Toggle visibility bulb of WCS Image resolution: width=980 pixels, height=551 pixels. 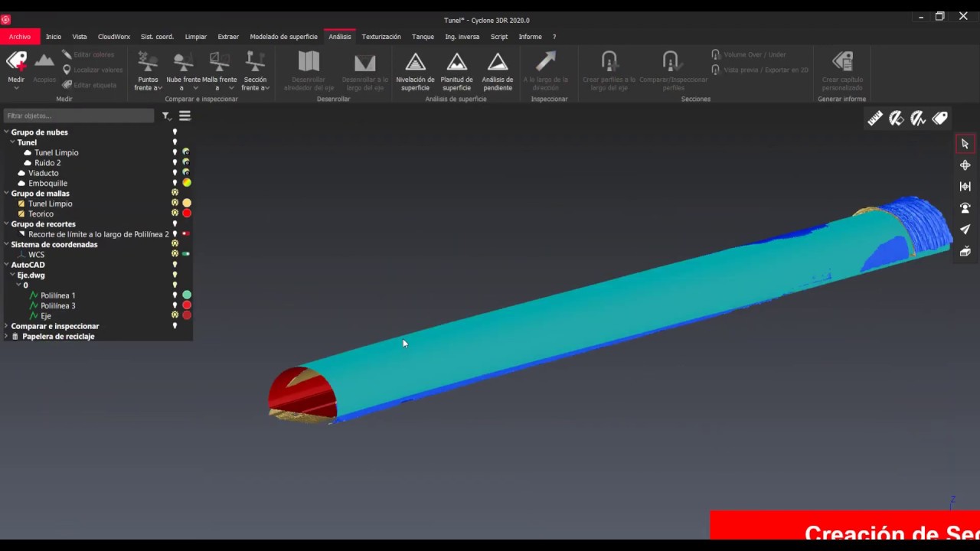175,254
